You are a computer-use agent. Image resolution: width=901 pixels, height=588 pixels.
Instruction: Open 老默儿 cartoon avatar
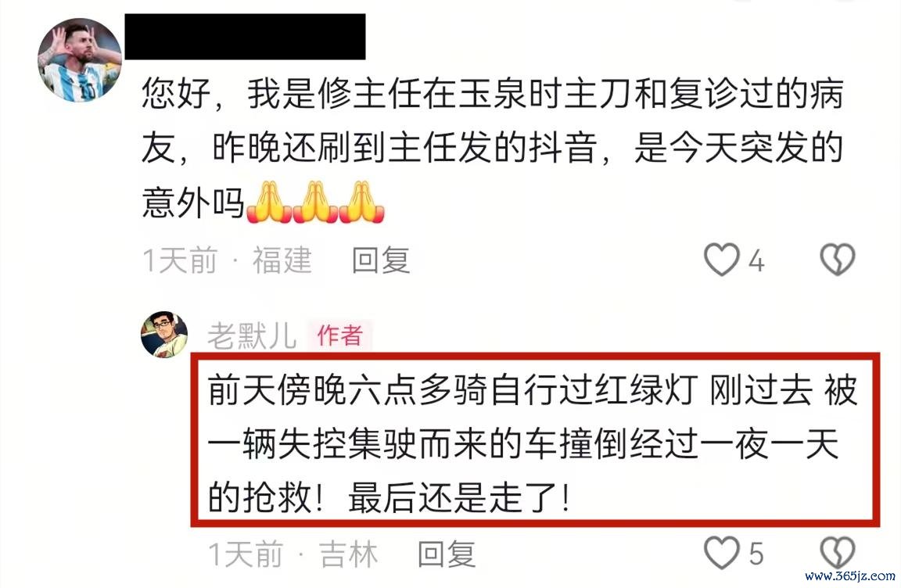164,334
